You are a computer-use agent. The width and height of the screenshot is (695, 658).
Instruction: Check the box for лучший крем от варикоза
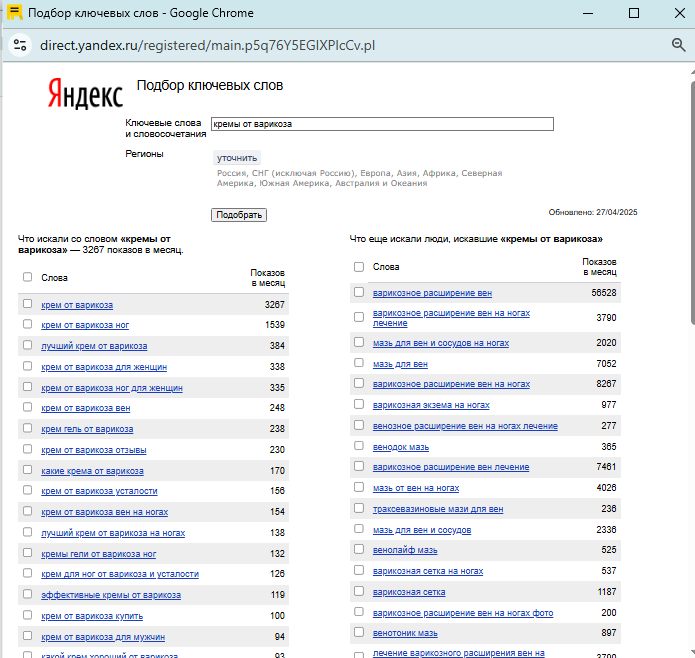[x=27, y=345]
